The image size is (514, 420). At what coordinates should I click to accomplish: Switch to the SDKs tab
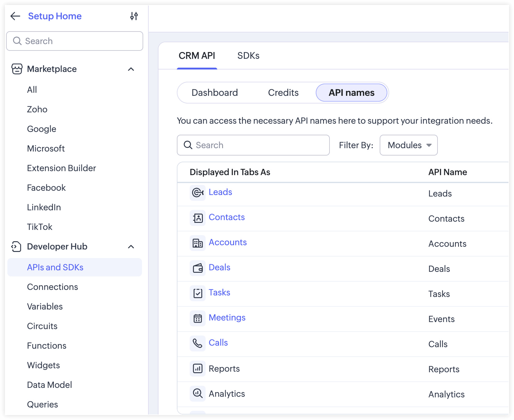(x=248, y=56)
